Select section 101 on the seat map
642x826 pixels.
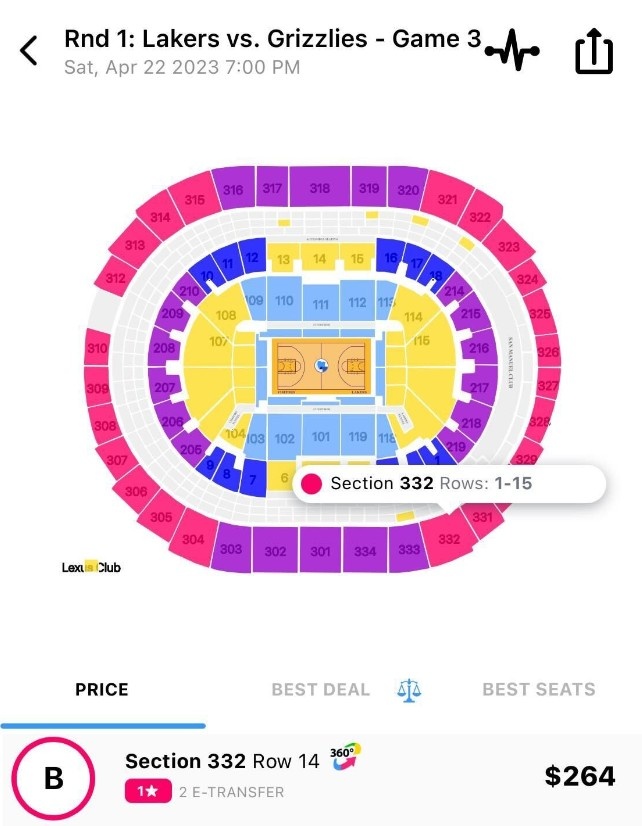320,436
